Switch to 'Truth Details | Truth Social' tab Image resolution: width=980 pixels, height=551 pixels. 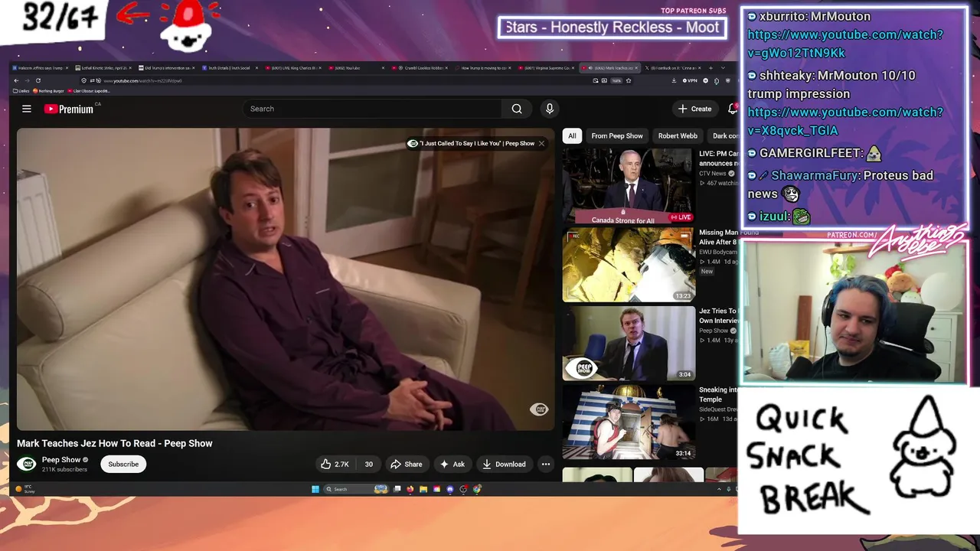[x=230, y=68]
